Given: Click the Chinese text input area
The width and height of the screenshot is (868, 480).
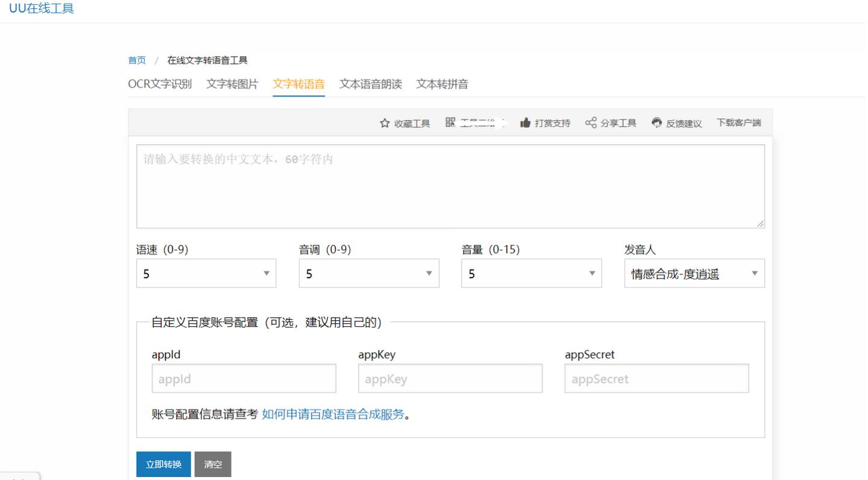Looking at the screenshot, I should 450,184.
